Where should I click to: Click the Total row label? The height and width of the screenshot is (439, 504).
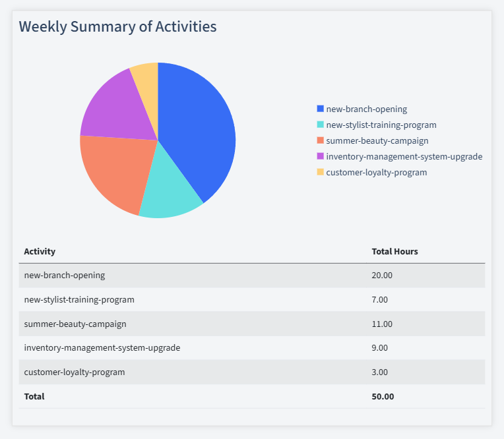34,397
